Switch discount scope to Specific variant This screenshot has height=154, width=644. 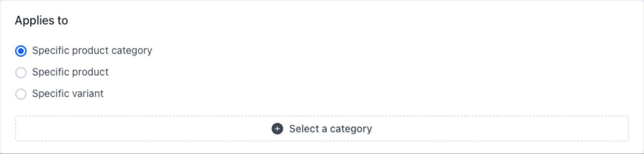(21, 94)
